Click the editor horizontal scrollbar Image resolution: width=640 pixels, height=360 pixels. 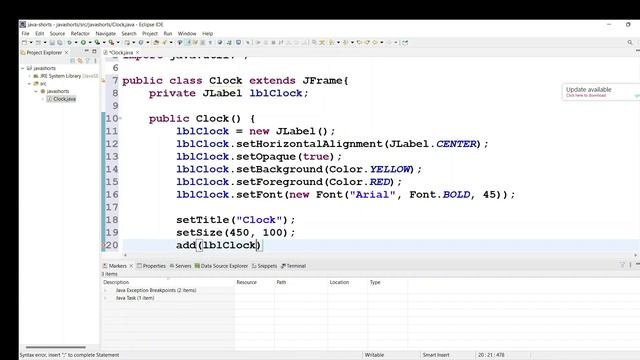(x=380, y=255)
